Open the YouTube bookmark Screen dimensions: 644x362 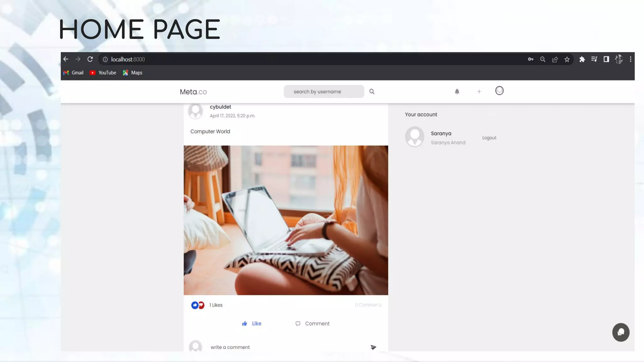(x=103, y=73)
